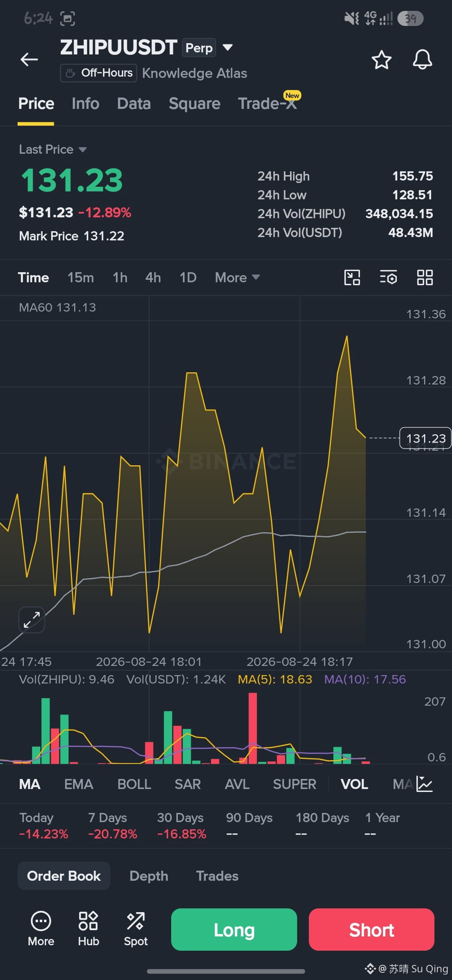
Task: Tap the MA60 131.13 indicator label
Action: coord(57,307)
